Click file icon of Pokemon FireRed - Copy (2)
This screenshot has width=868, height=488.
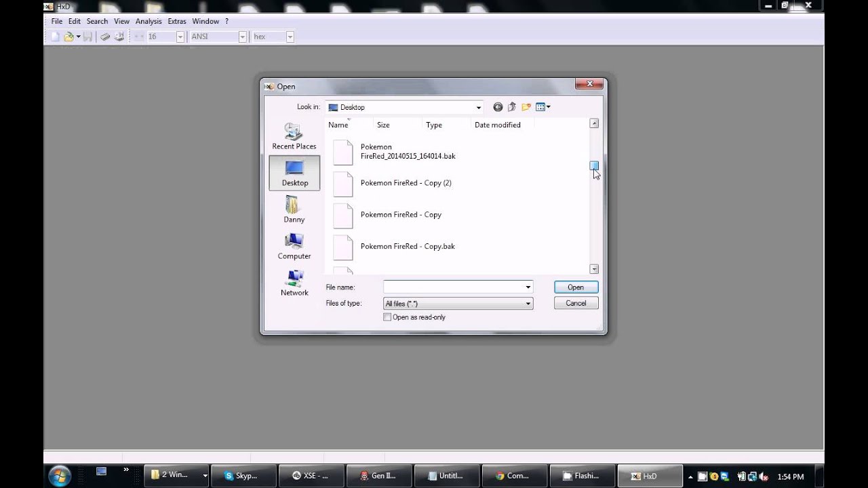343,184
